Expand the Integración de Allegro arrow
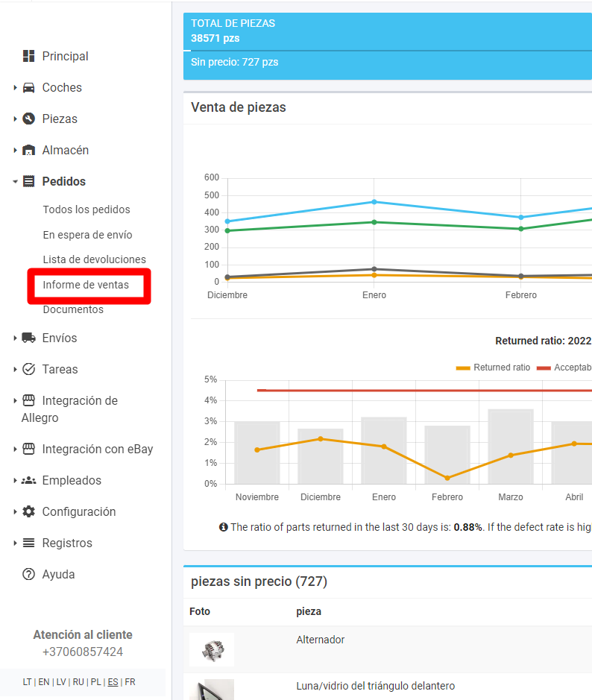Screen dimensions: 592x700 [x=15, y=400]
